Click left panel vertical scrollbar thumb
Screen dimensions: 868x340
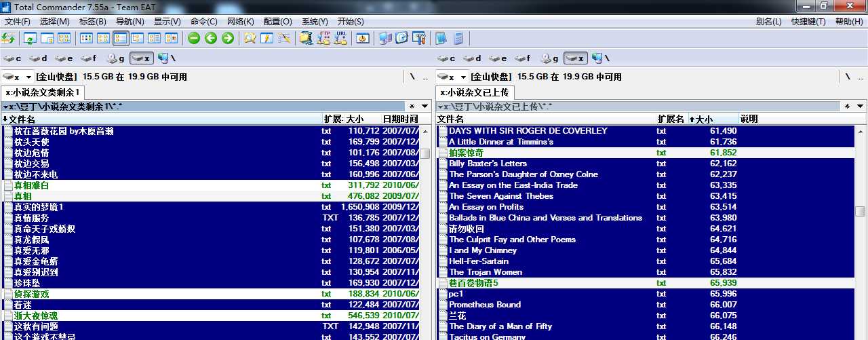coord(425,154)
